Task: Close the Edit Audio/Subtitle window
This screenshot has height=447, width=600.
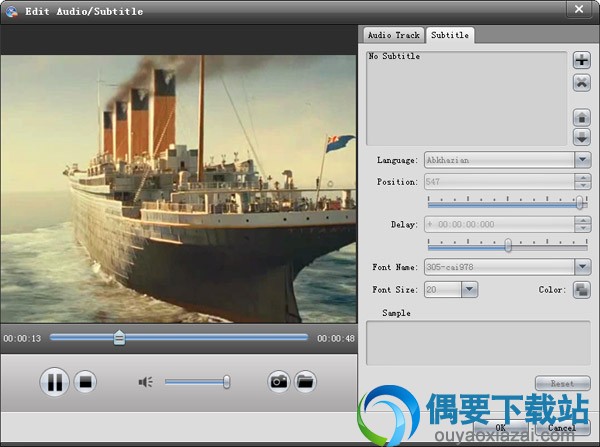Action: point(579,9)
